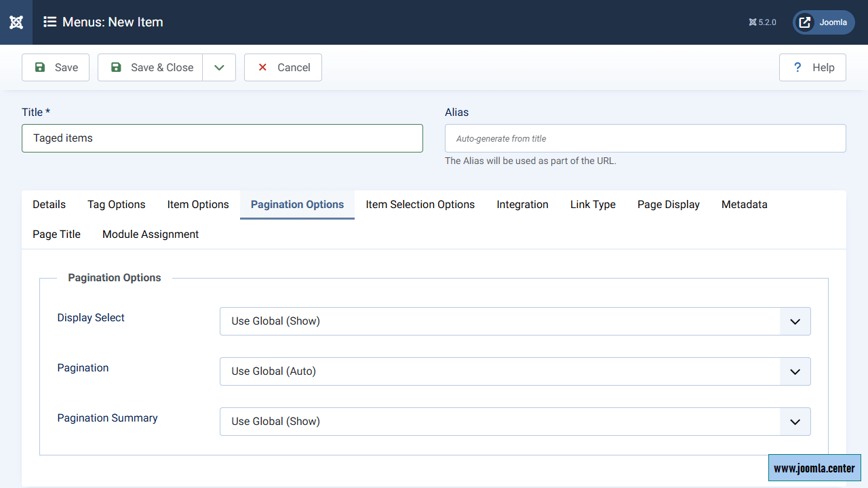
Task: Open the Link Type tab
Action: 593,205
